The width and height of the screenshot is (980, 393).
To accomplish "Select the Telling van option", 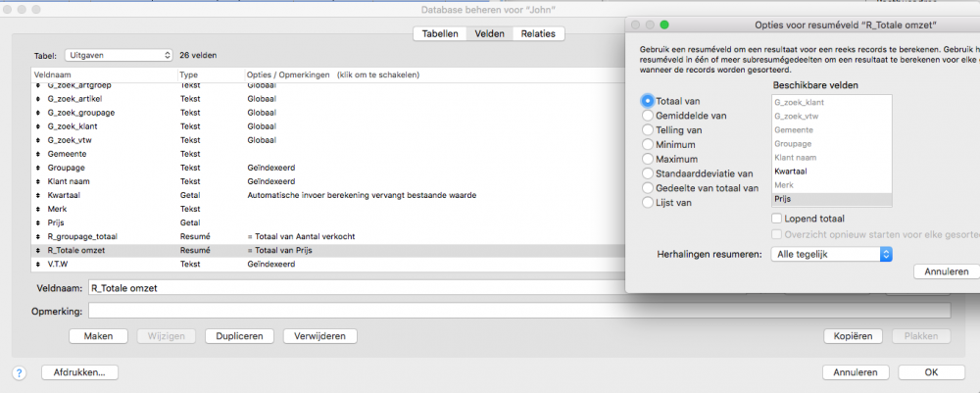I will (648, 129).
